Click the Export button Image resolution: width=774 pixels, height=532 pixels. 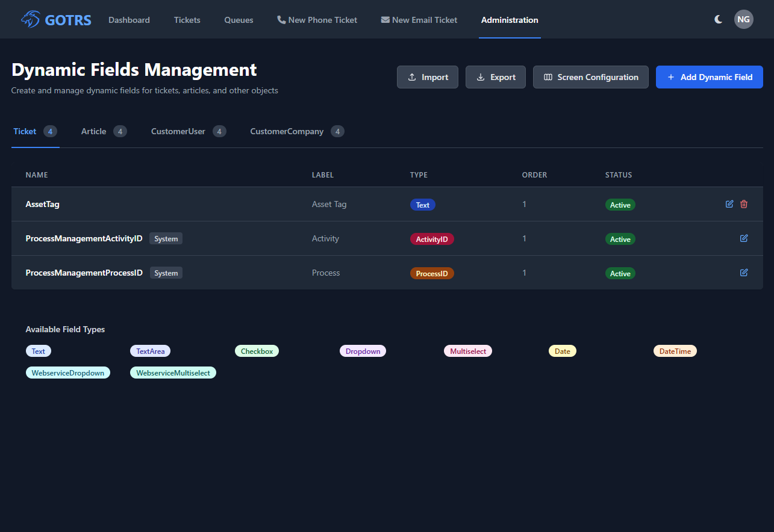point(496,77)
